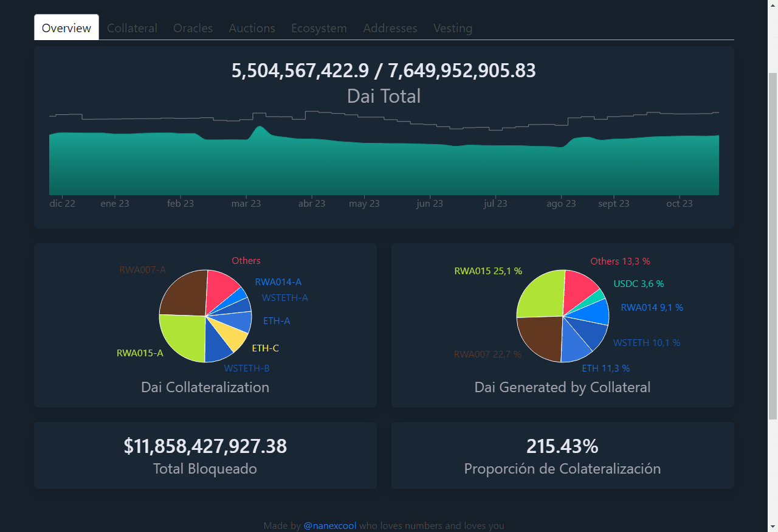Click the 'Others 13,3 %' label
The image size is (778, 532).
click(621, 261)
